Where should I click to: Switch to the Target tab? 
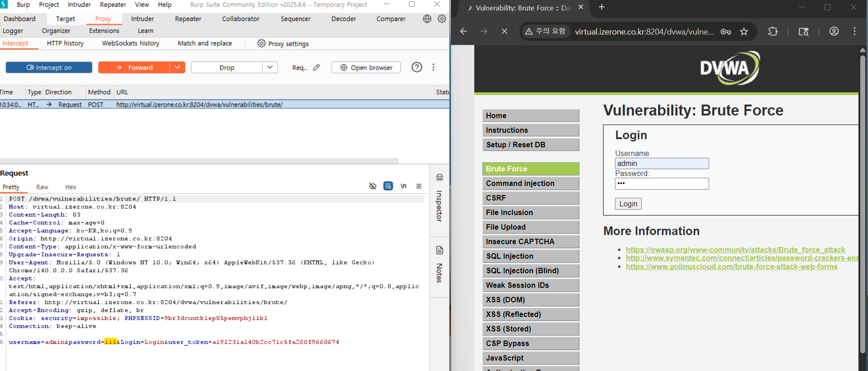click(66, 19)
